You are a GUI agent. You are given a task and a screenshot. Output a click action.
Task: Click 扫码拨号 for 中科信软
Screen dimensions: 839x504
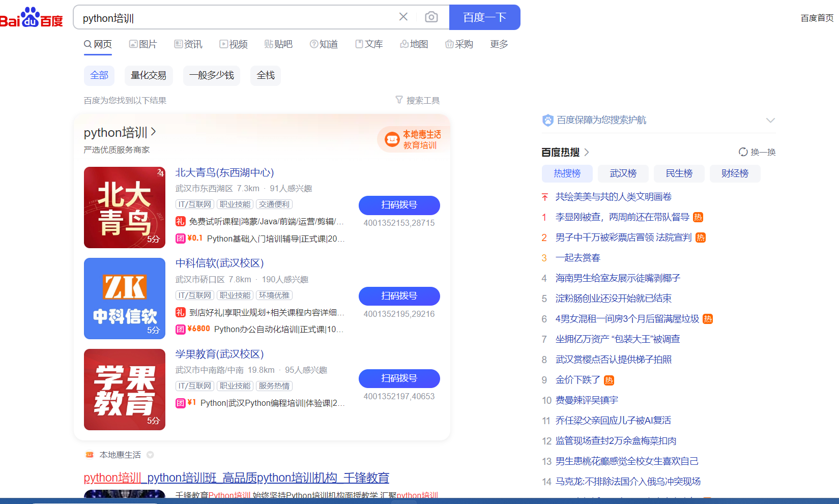click(399, 296)
